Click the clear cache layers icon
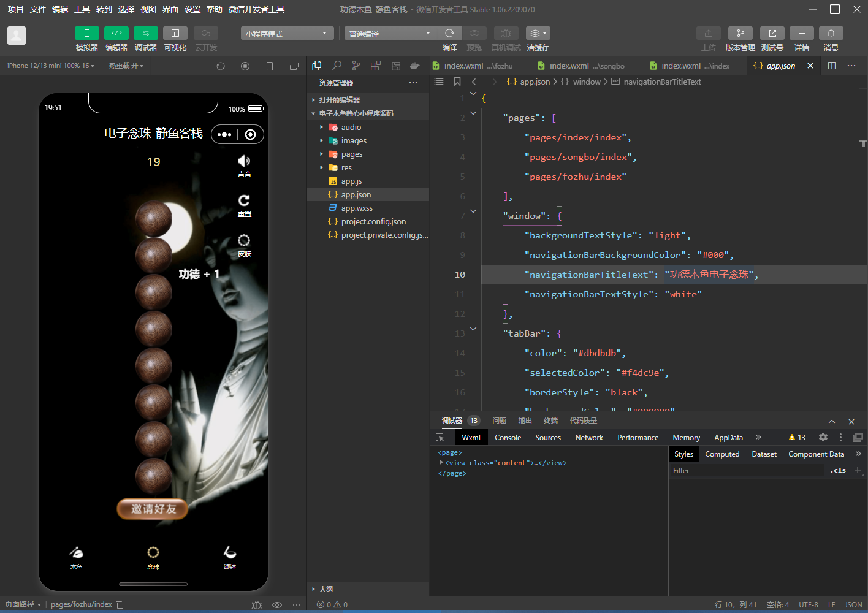The height and width of the screenshot is (613, 868). pos(538,33)
